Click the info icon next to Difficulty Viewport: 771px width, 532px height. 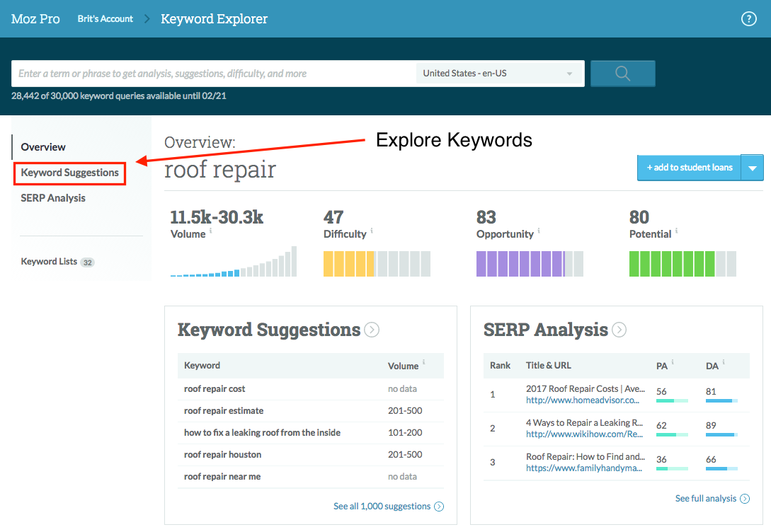click(372, 231)
